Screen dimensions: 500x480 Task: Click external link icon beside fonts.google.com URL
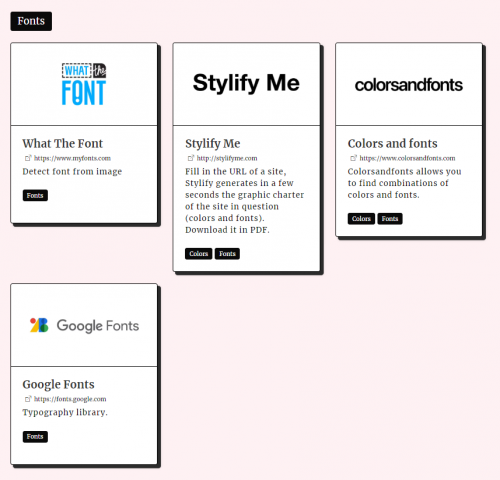click(28, 399)
